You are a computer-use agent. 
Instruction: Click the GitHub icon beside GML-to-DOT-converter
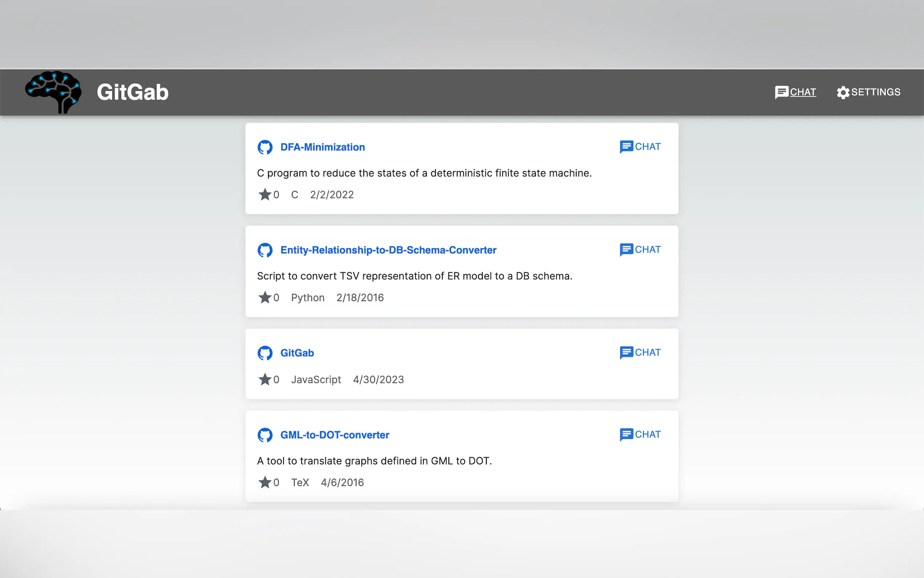pos(265,435)
